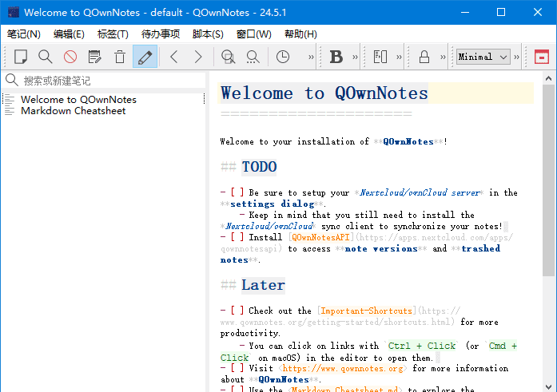Maximize the QOwnNotes window
This screenshot has width=557, height=392.
[x=501, y=13]
